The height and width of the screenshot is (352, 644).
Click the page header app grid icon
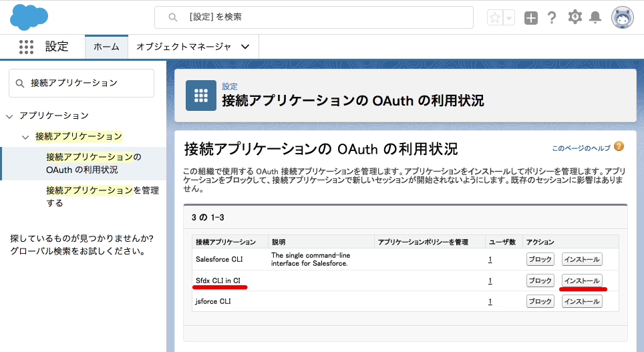pyautogui.click(x=201, y=96)
